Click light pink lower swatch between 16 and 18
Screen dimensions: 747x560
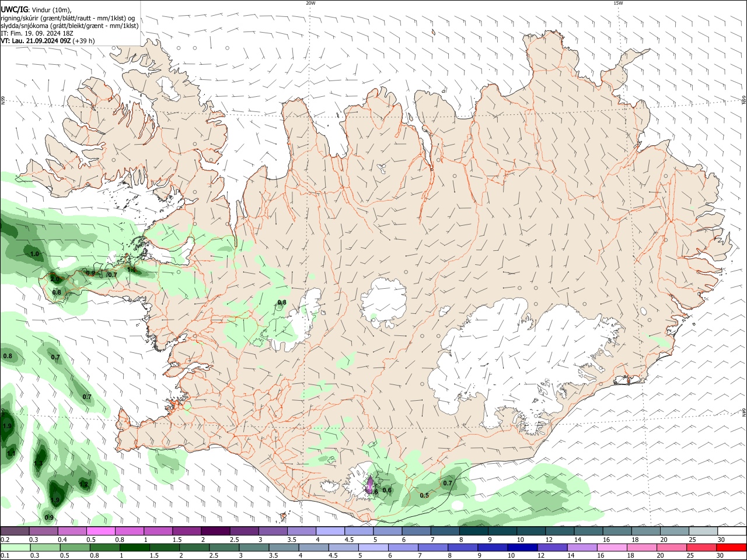pos(612,547)
